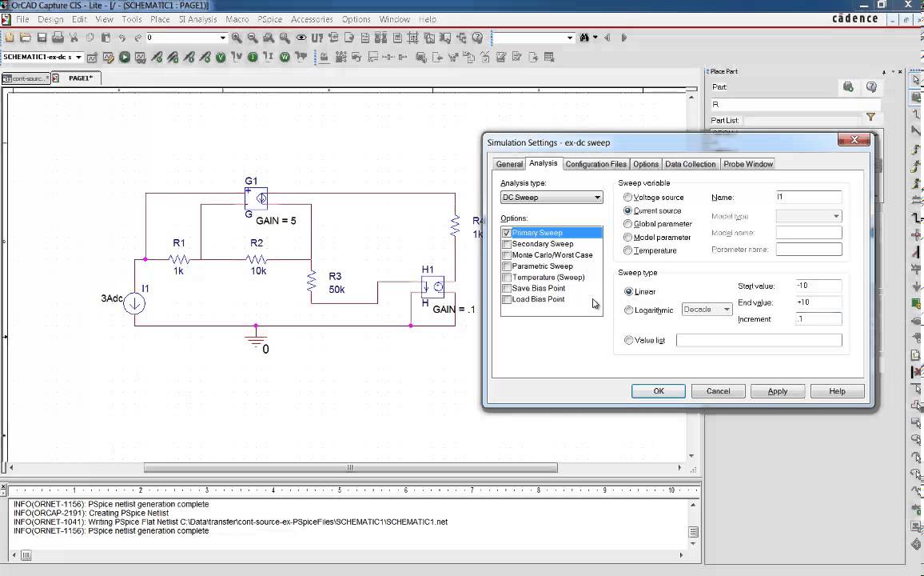Open the folder icon in the toolbar

[x=26, y=38]
